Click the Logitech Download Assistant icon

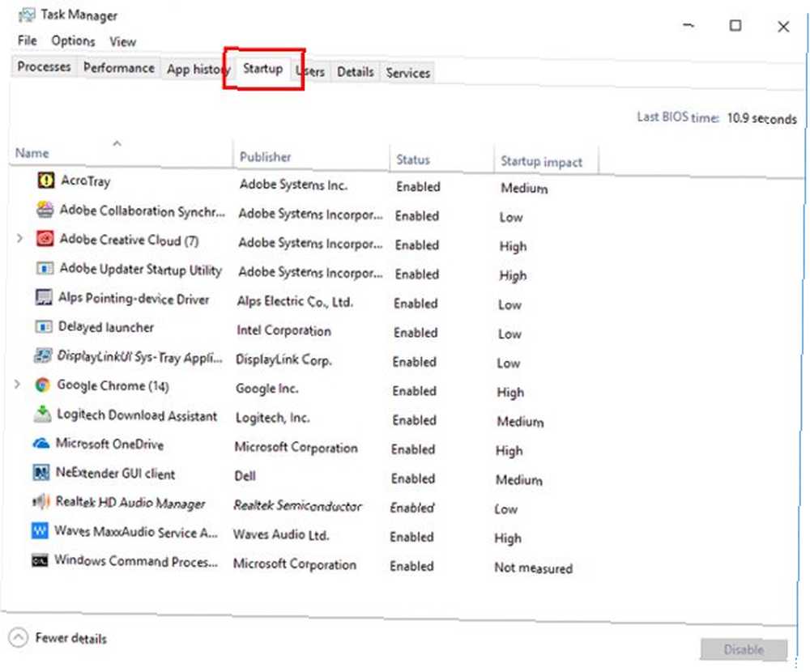coord(42,414)
